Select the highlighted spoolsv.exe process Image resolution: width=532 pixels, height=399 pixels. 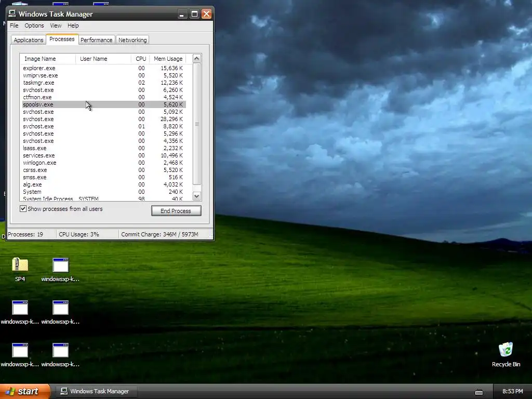(104, 104)
